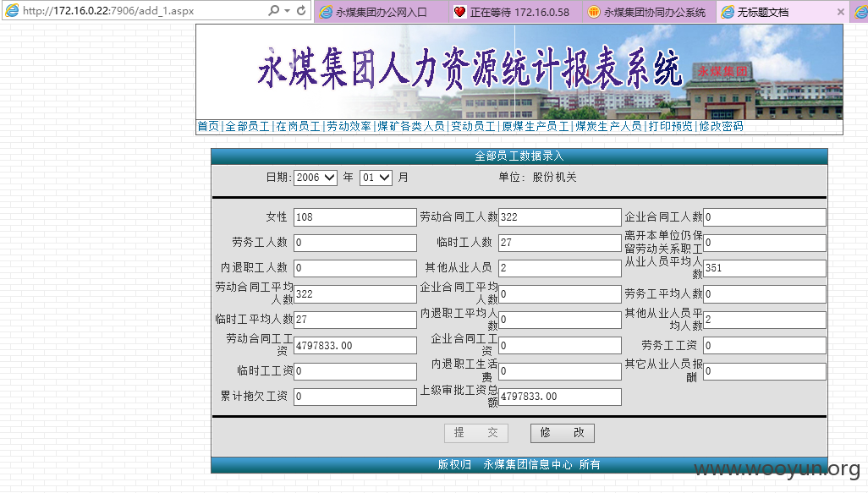Image resolution: width=868 pixels, height=493 pixels.
Task: Click the search magnifier in address bar
Action: tap(273, 10)
